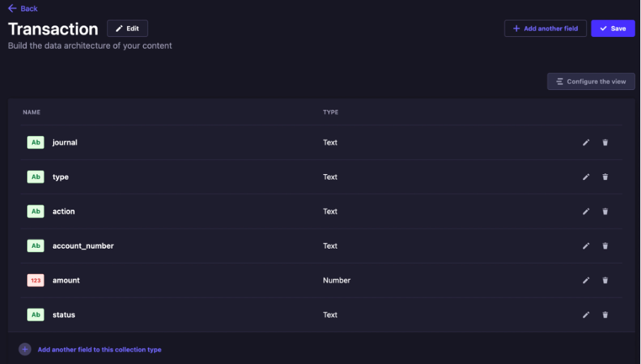This screenshot has height=364, width=641.
Task: Click the amount field's 123 number badge
Action: (x=35, y=280)
